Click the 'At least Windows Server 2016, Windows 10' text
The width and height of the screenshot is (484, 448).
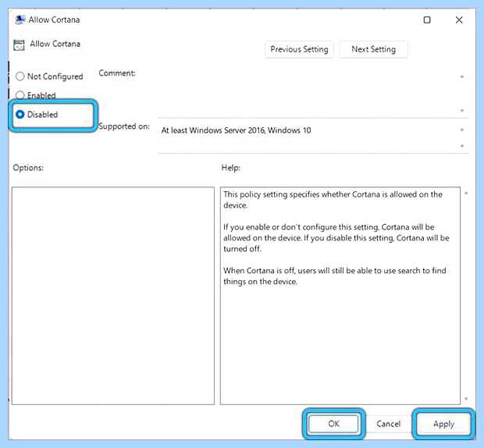(236, 130)
